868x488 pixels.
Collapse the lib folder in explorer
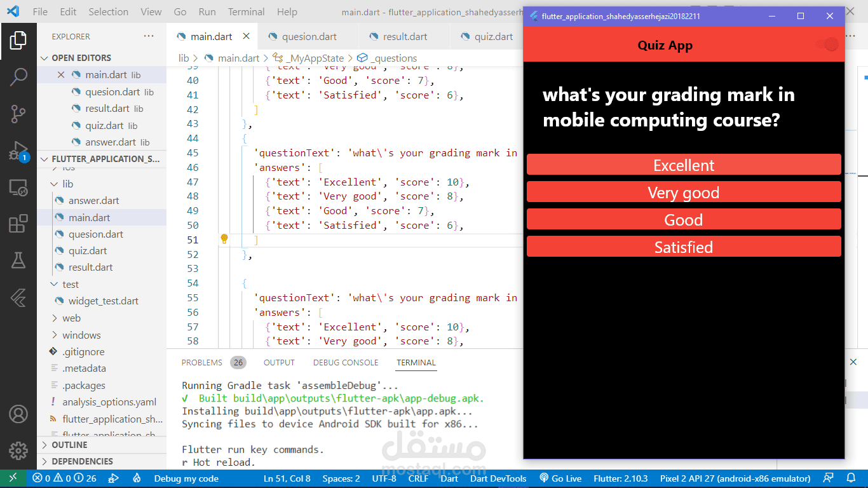pyautogui.click(x=54, y=184)
